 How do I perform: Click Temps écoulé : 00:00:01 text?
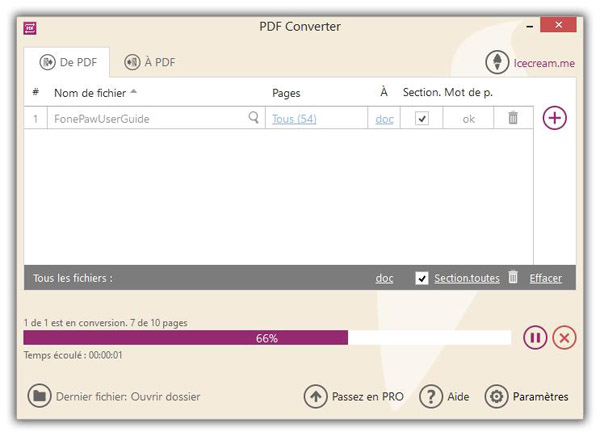pos(73,355)
